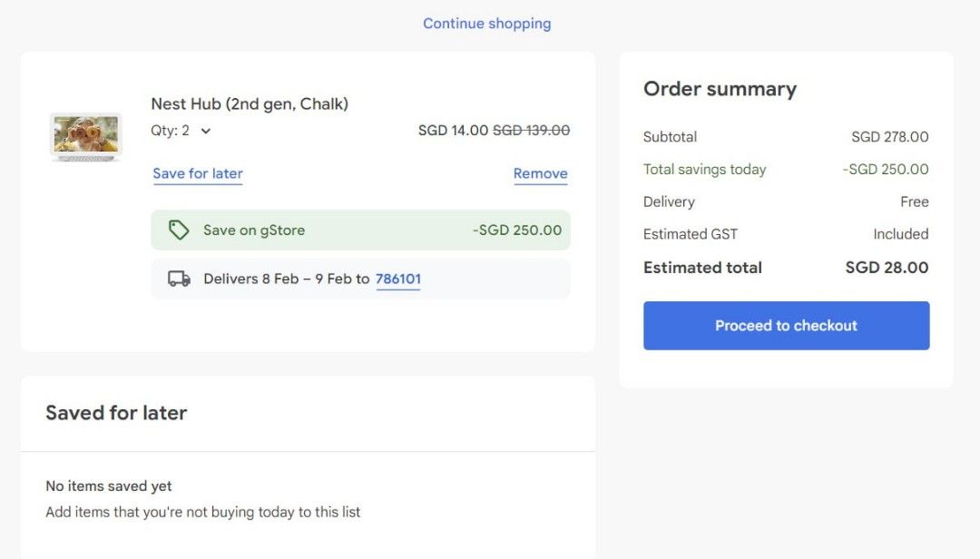Click the crossed-out SGD 139.00 price
Screen dimensions: 980x559
pos(533,130)
